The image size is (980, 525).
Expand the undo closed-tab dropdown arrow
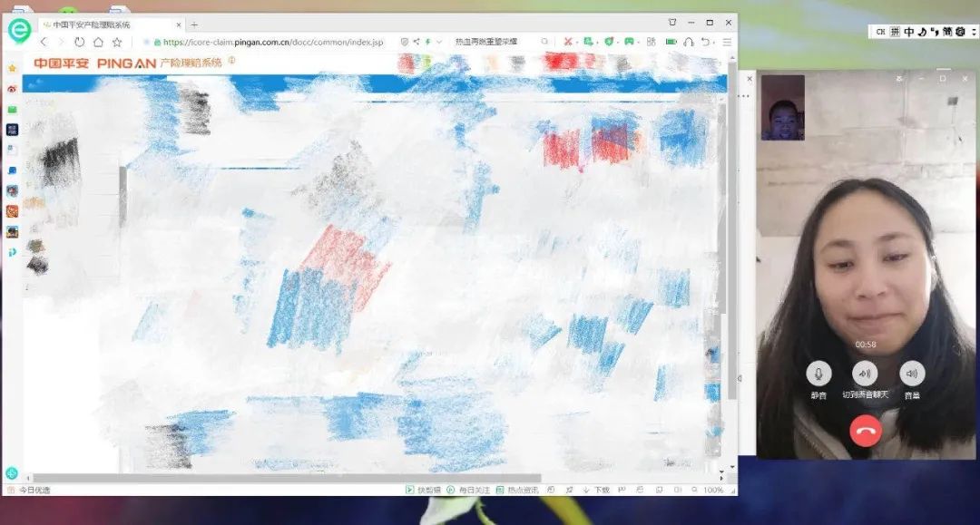[x=715, y=42]
